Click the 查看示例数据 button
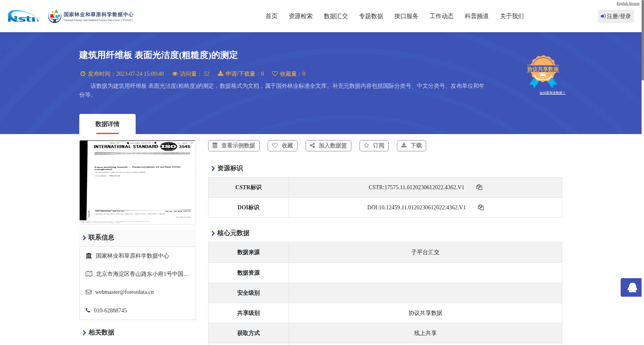 234,146
